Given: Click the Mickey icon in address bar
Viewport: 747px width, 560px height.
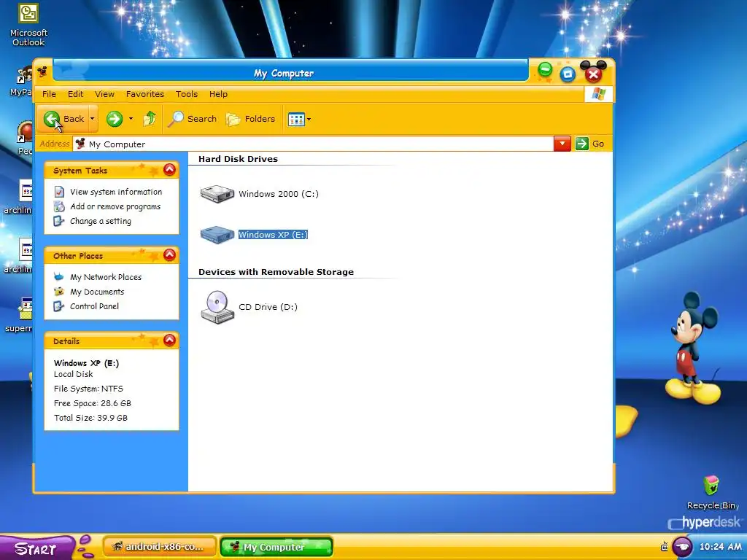Looking at the screenshot, I should 80,144.
